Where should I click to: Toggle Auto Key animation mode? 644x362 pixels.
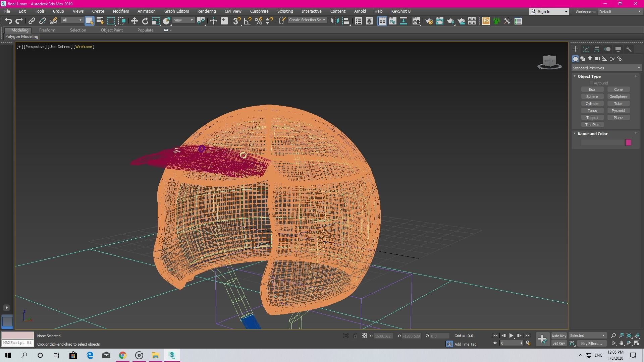(x=558, y=336)
